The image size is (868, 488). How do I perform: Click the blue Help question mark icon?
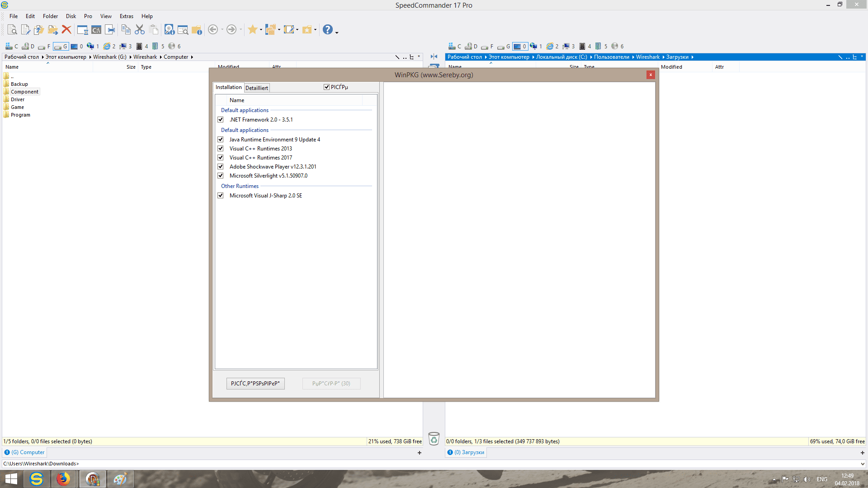pos(328,30)
